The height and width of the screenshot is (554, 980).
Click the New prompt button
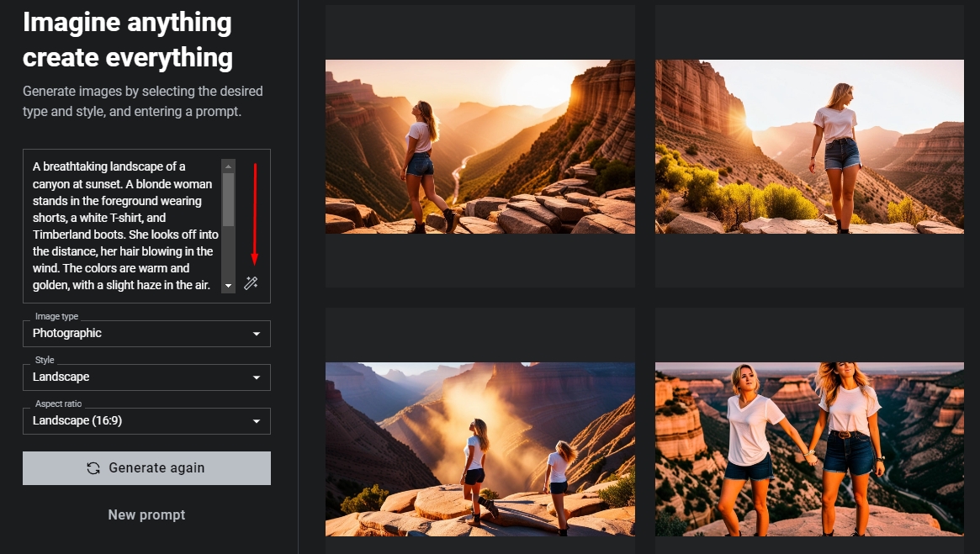pos(146,514)
